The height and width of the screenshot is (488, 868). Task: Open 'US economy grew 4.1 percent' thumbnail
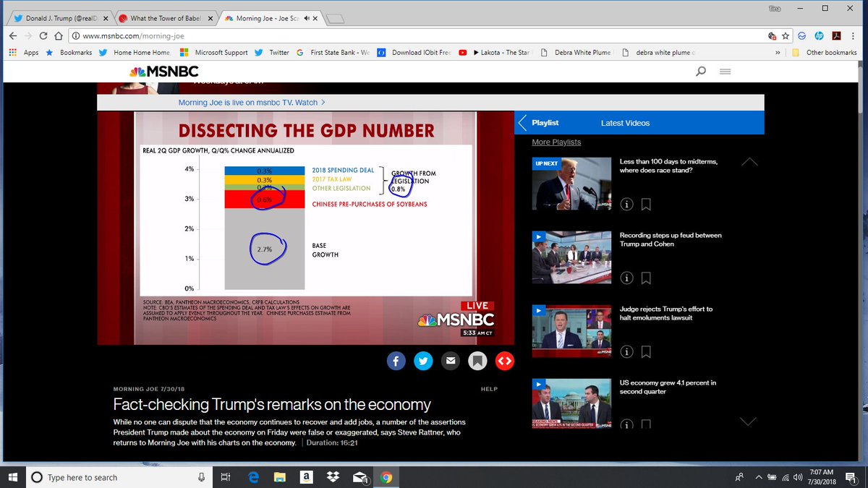point(573,403)
